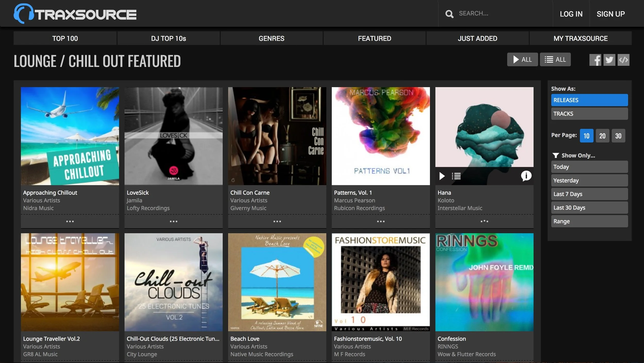Click the search magnifier icon
Screen dimensions: 644x363
point(449,14)
